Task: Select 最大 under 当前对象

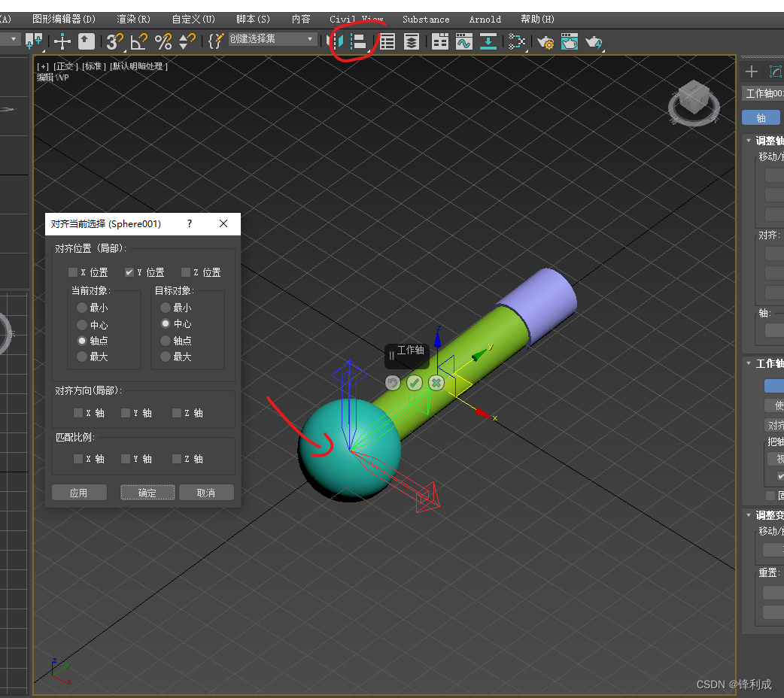Action: [x=82, y=357]
